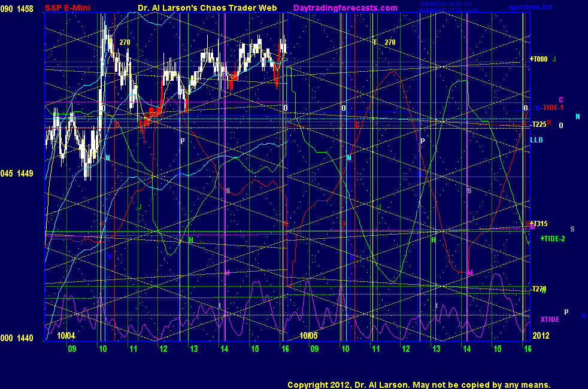
Task: Click the yellow '2012' year label
Action: click(541, 335)
